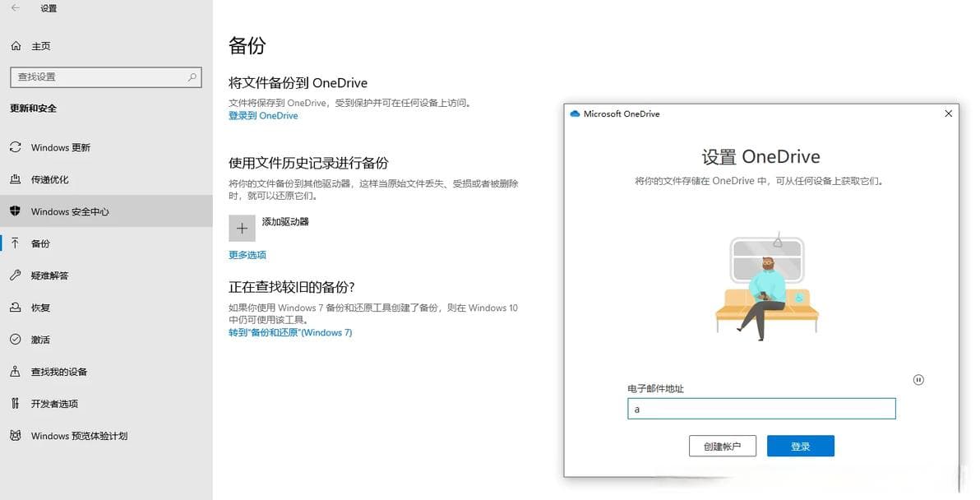Viewport: 980px width, 500px height.
Task: Click the 创建帐户 button
Action: [x=723, y=447]
